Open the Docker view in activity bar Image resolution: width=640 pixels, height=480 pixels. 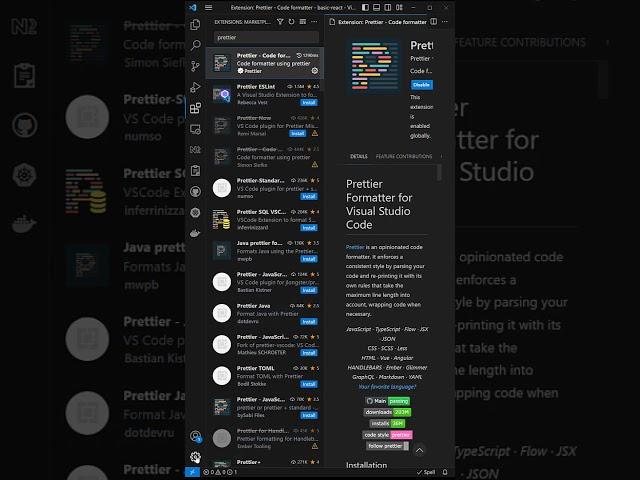[x=196, y=233]
